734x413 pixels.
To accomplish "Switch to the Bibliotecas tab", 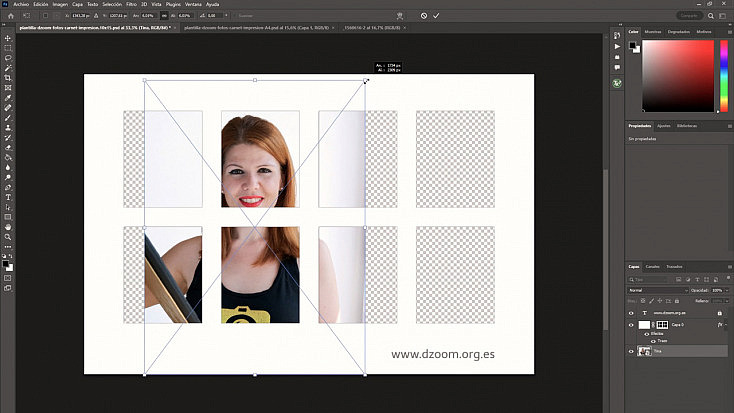I will (687, 126).
